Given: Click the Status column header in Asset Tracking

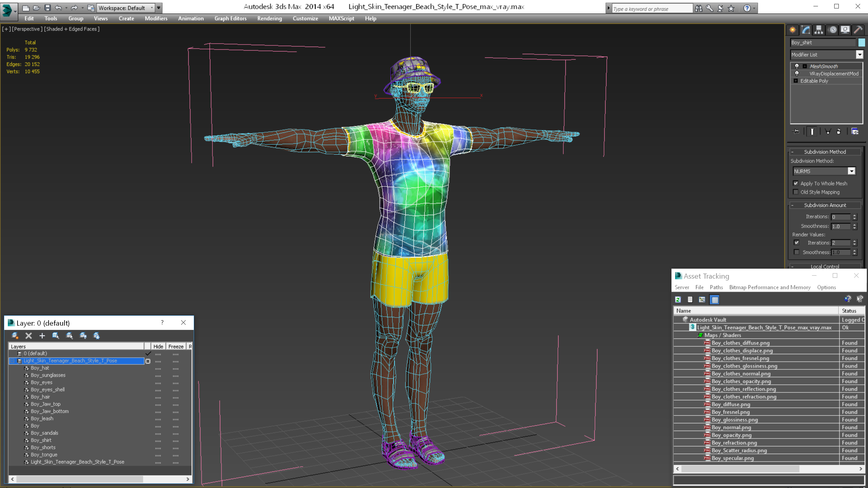Looking at the screenshot, I should click(x=852, y=311).
